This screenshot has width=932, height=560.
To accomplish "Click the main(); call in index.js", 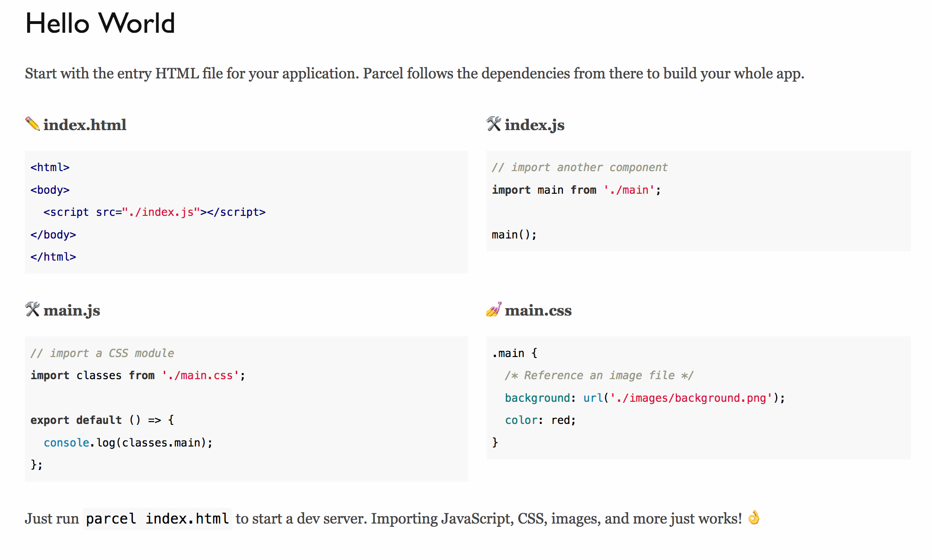I will point(514,235).
